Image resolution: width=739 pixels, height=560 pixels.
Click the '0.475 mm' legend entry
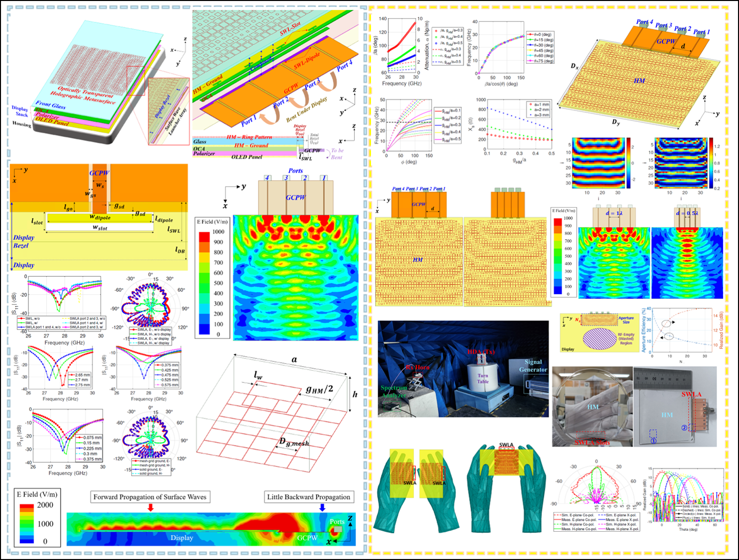click(x=167, y=375)
